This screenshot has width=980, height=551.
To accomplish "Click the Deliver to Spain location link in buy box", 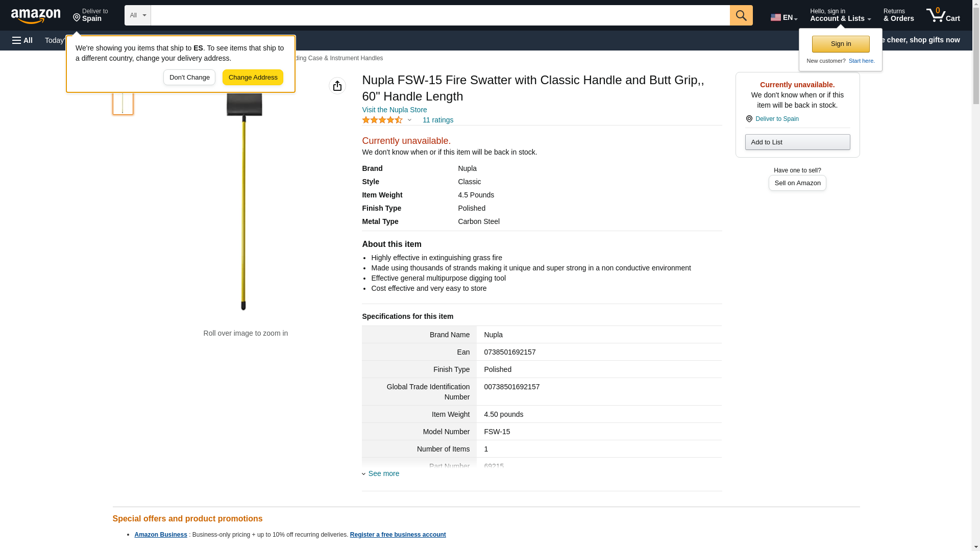I will pyautogui.click(x=777, y=119).
